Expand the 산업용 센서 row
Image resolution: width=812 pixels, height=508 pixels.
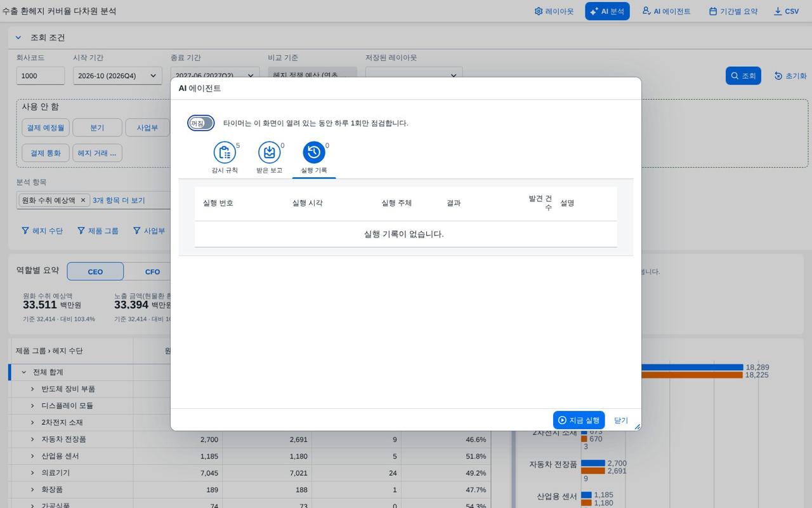click(33, 456)
